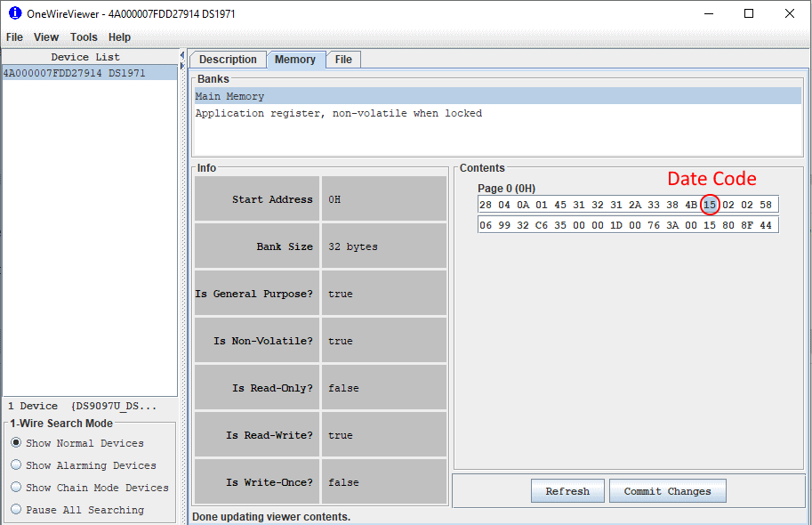The width and height of the screenshot is (812, 525).
Task: Click the Refresh button
Action: click(567, 491)
